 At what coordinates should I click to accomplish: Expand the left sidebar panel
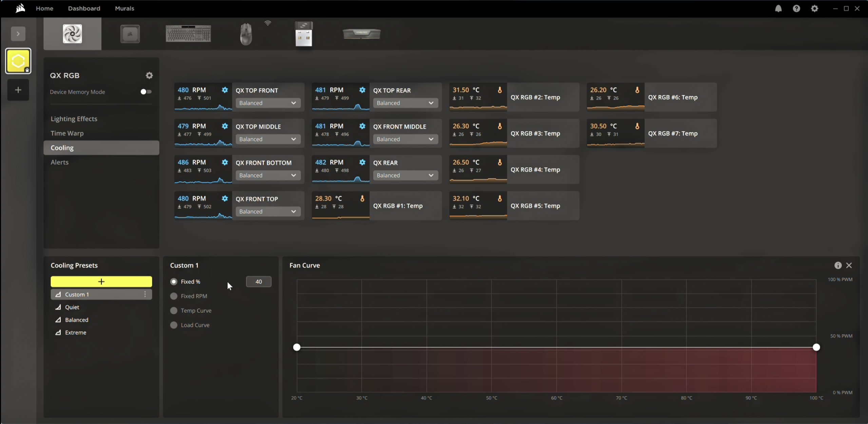point(18,33)
